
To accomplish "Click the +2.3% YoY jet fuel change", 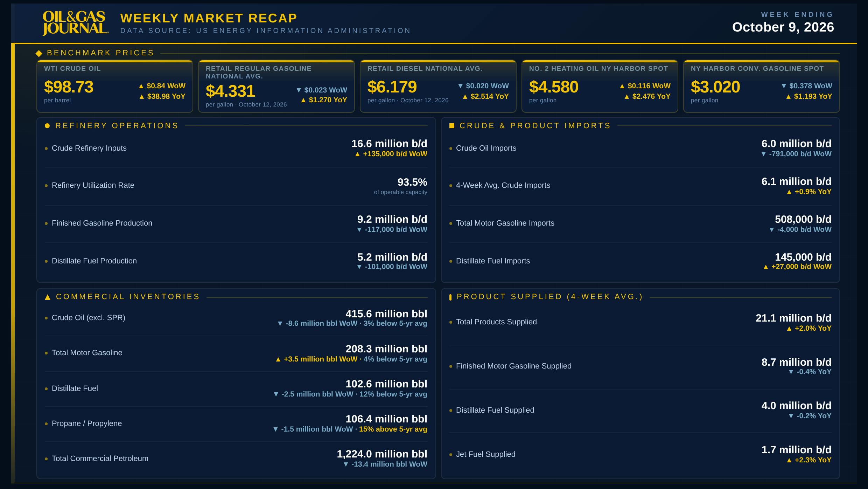I will (809, 460).
